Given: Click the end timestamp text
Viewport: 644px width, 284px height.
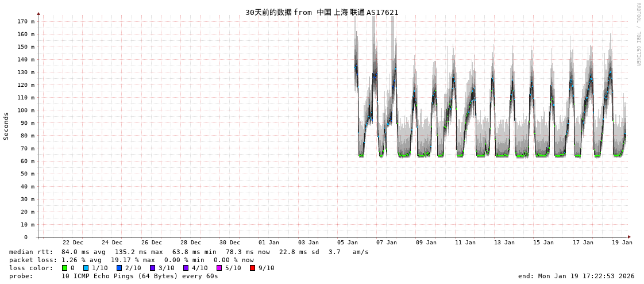Looking at the screenshot, I should 576,276.
